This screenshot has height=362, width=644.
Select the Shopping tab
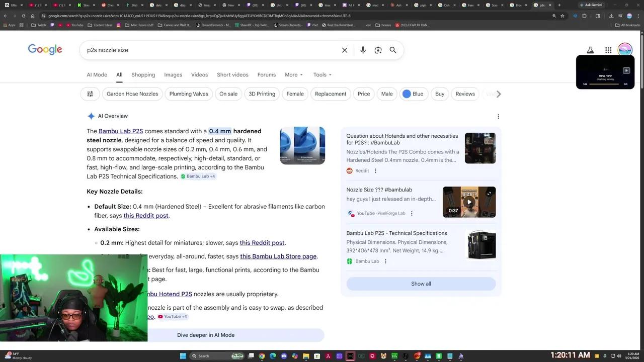(x=143, y=75)
